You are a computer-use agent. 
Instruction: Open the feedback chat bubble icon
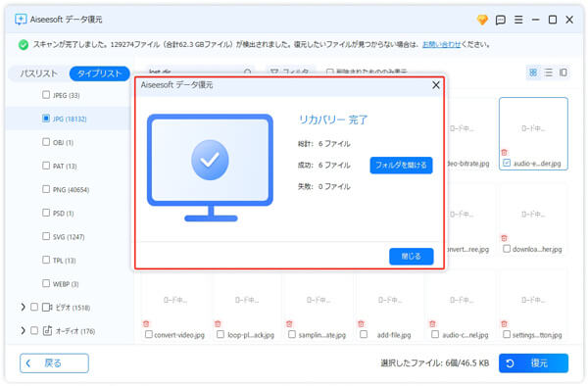500,20
